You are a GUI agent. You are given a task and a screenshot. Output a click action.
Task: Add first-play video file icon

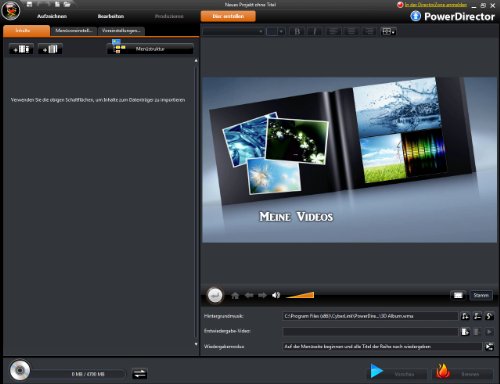click(x=465, y=332)
